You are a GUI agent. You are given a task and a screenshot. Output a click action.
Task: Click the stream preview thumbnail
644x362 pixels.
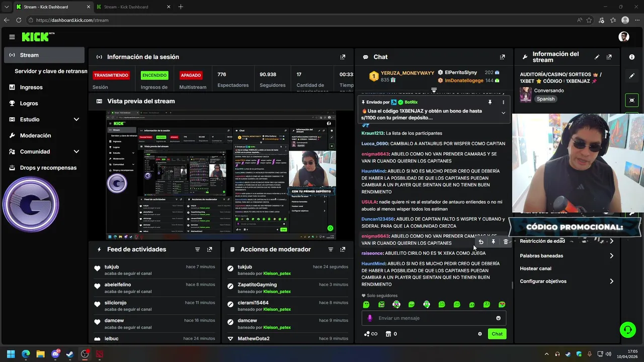tap(221, 175)
